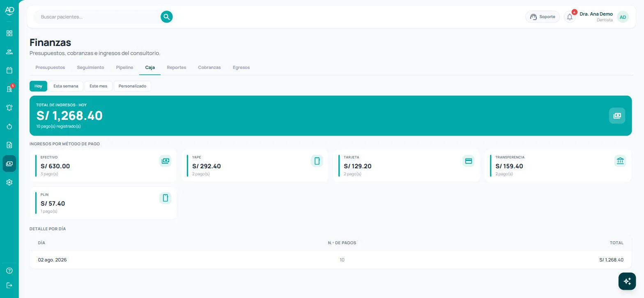Click the credit card icon on Tarjeta card
644x298 pixels.
coord(468,161)
